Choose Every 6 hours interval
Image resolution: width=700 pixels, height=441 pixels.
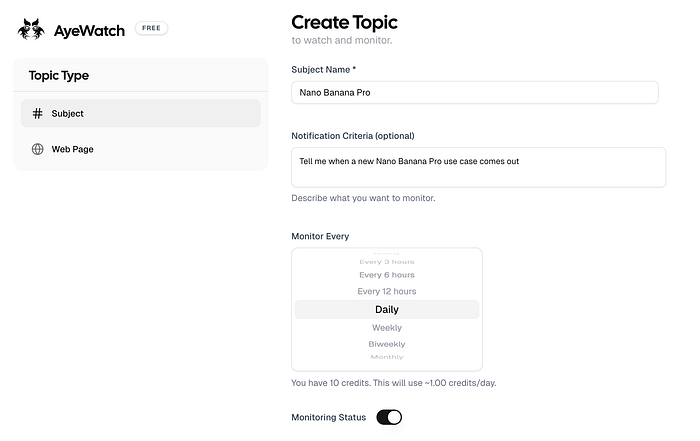pyautogui.click(x=386, y=275)
